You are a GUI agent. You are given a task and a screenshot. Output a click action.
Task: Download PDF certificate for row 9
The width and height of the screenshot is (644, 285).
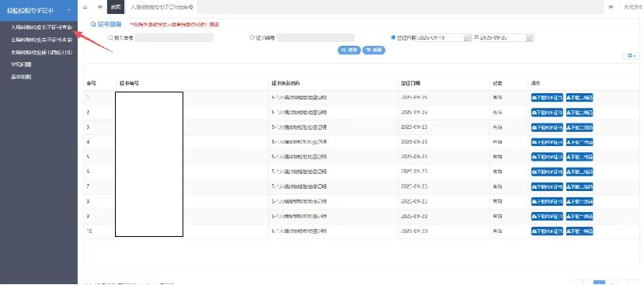click(547, 216)
